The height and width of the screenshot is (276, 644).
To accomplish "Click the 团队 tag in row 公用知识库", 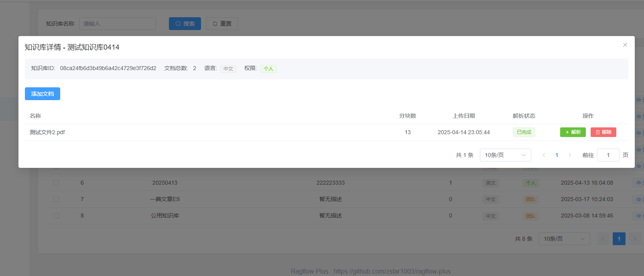I will click(x=531, y=216).
